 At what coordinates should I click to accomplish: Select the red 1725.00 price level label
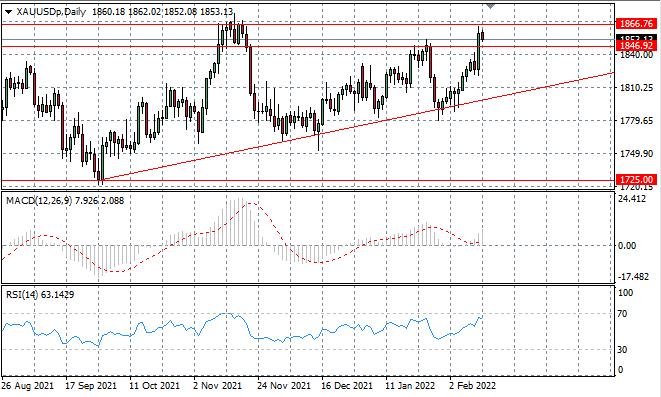[x=637, y=180]
